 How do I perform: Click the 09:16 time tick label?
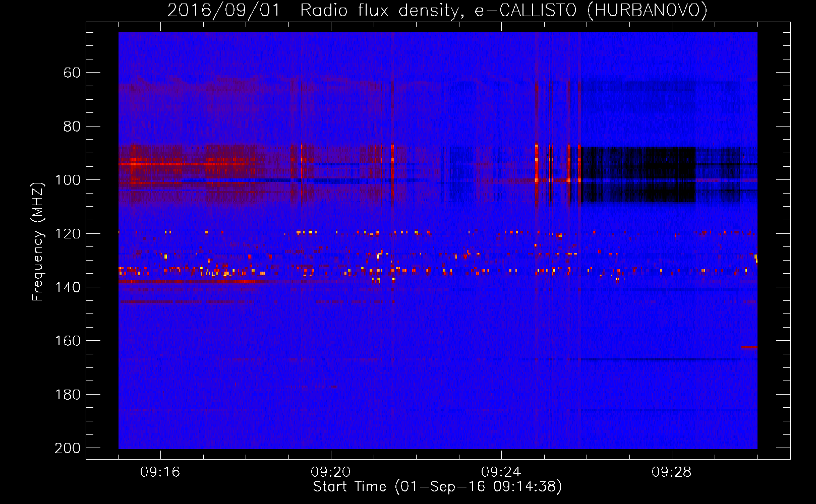[160, 472]
